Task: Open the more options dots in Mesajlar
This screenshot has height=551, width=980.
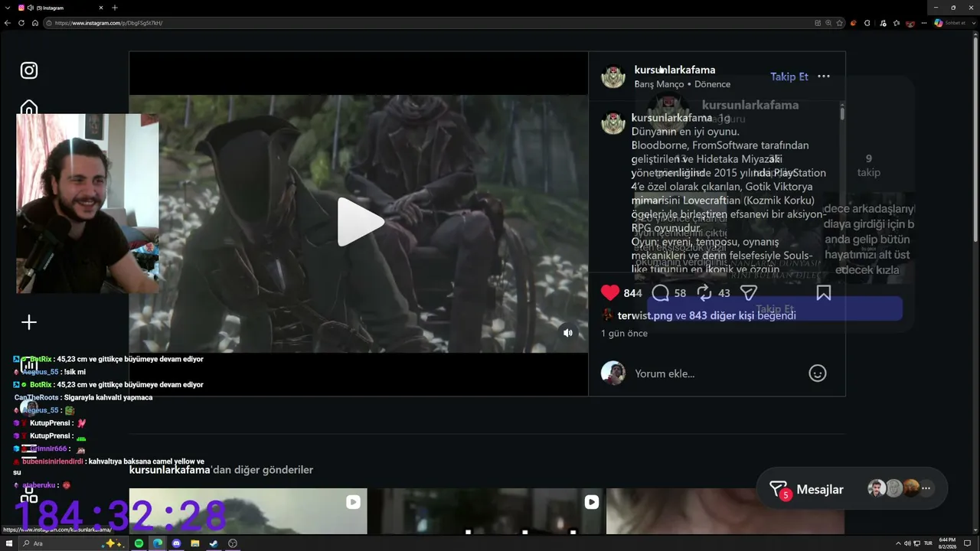Action: point(926,488)
